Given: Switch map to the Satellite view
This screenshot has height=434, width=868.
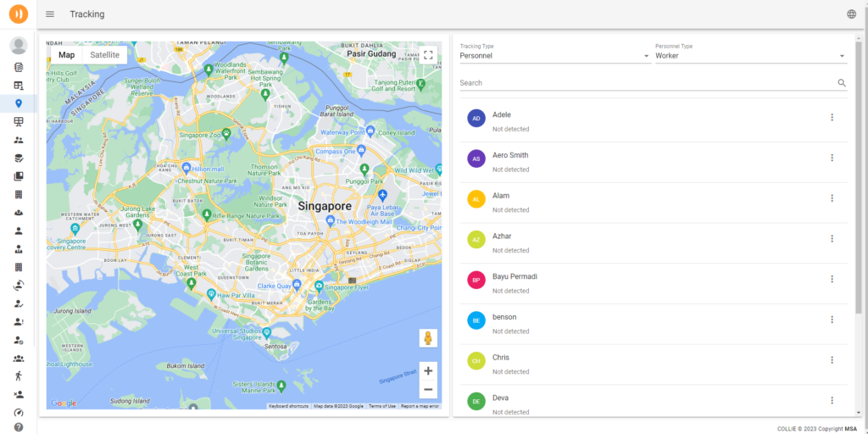Looking at the screenshot, I should pyautogui.click(x=104, y=55).
